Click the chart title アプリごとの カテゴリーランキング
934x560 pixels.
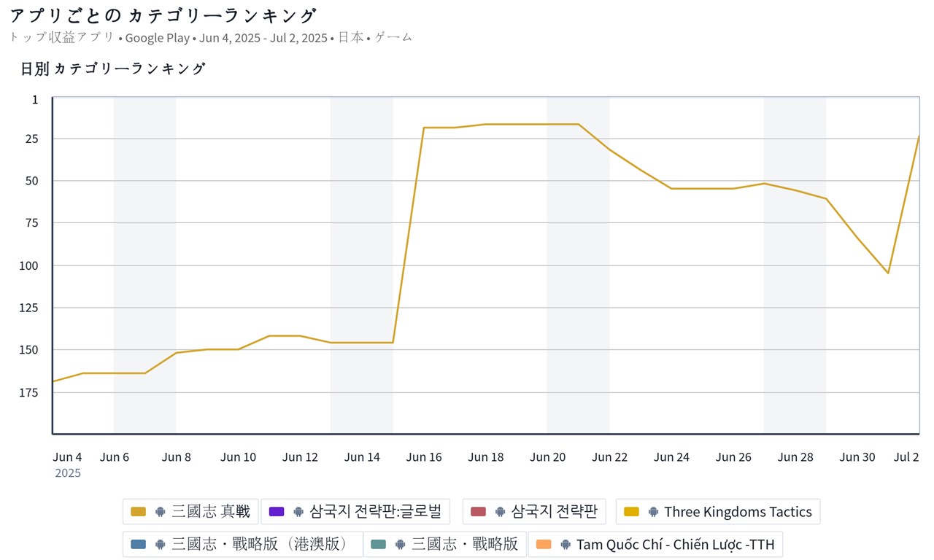[163, 15]
